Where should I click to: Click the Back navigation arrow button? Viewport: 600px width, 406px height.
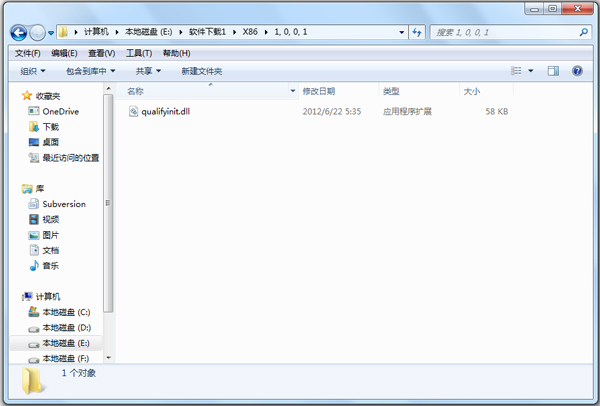(x=21, y=32)
